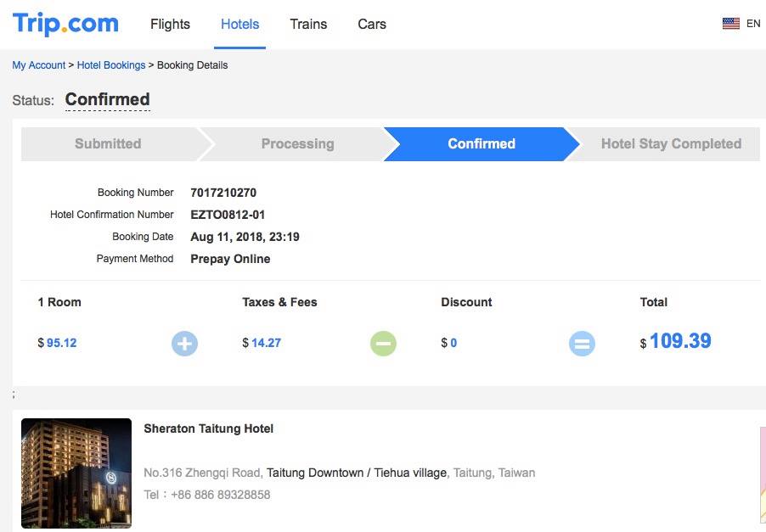This screenshot has height=532, width=766.
Task: Go to Hotel Bookings breadcrumb link
Action: (x=111, y=65)
